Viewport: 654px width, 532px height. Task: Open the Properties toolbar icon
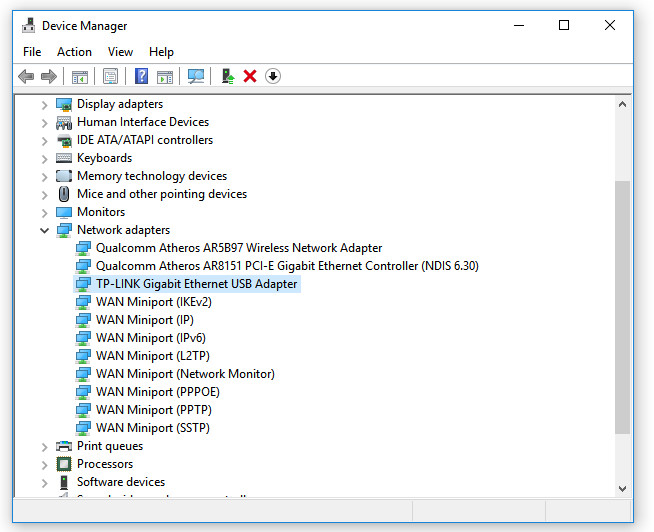pyautogui.click(x=111, y=76)
